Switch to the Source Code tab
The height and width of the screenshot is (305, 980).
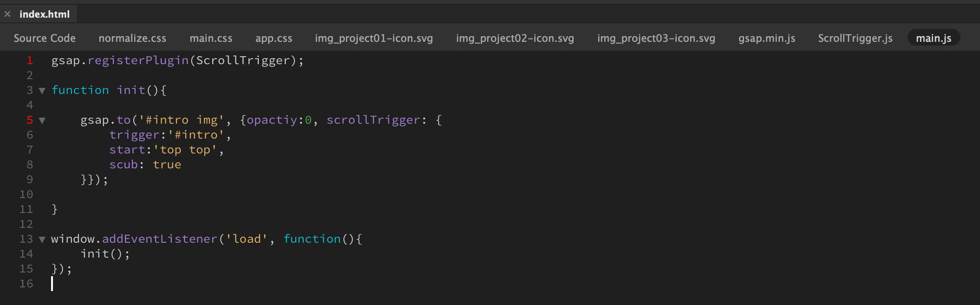click(44, 38)
